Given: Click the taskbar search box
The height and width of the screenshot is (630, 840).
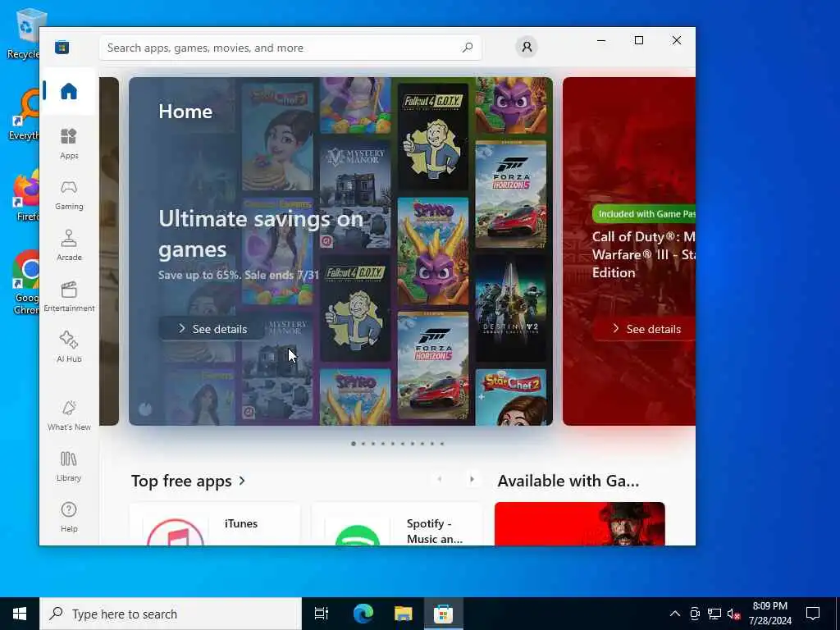Looking at the screenshot, I should click(x=171, y=614).
